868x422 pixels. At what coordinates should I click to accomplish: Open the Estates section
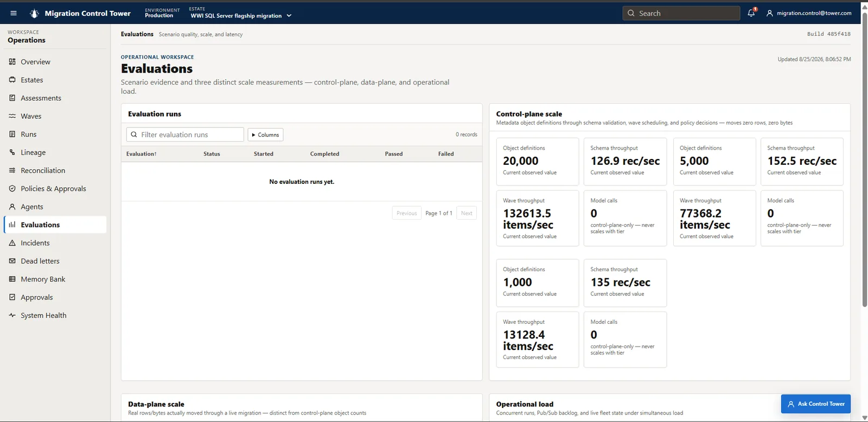pos(55,80)
